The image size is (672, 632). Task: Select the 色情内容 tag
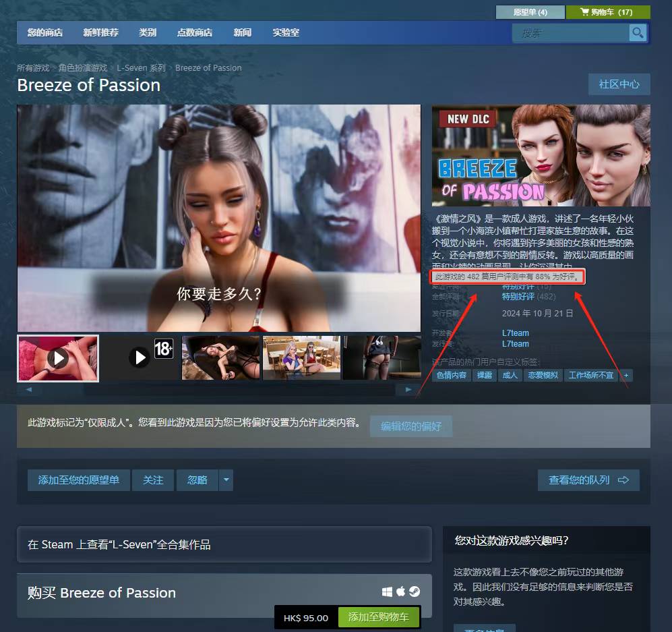tap(452, 375)
